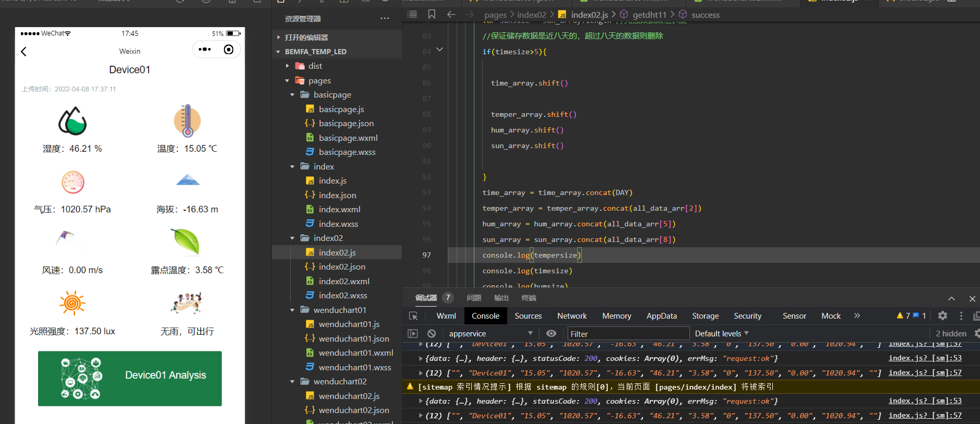Image resolution: width=980 pixels, height=424 pixels.
Task: Toggle the console live expression eye icon
Action: point(551,334)
